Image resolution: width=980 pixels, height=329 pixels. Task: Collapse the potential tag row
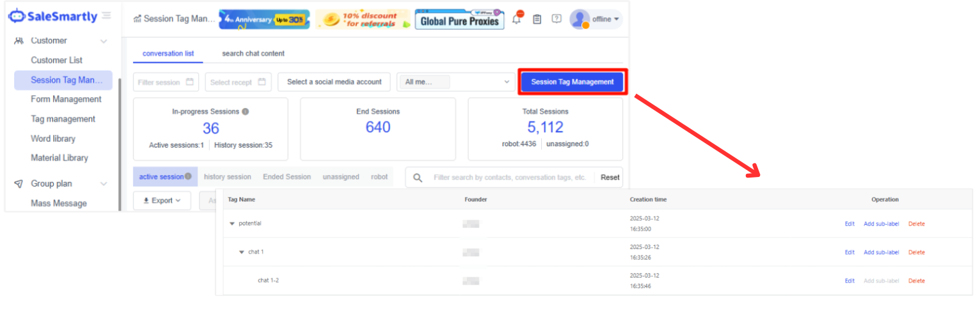click(232, 224)
